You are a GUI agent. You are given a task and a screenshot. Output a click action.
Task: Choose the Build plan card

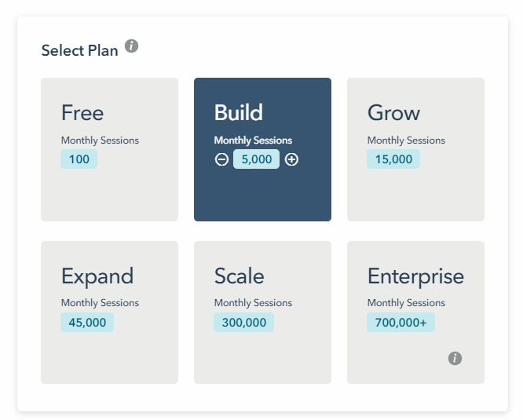262,149
